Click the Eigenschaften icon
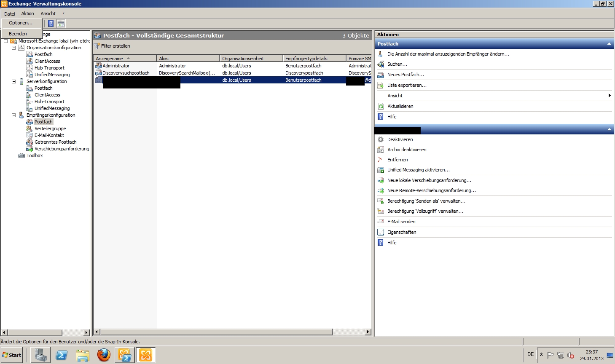Screen dimensions: 615x364 pyautogui.click(x=380, y=232)
